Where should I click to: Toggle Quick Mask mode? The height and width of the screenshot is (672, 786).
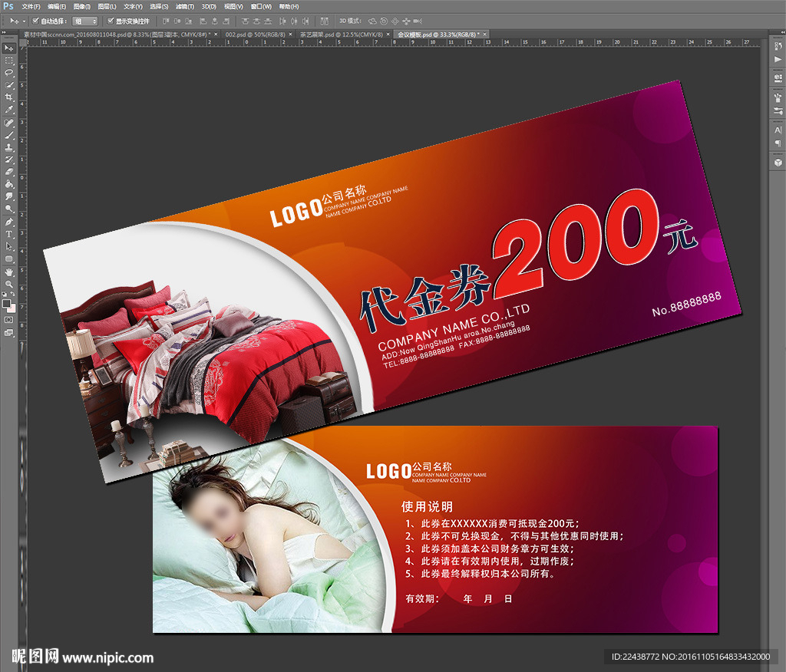[8, 320]
